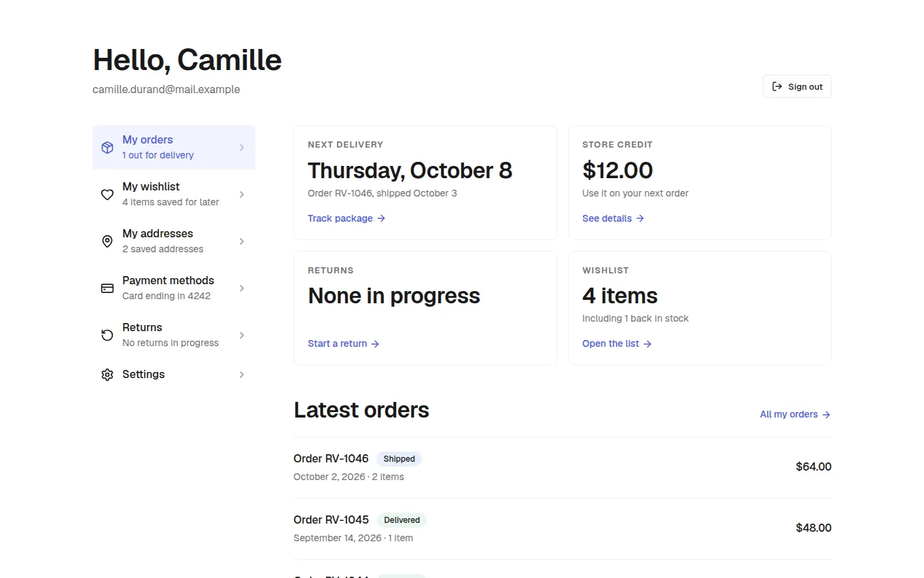924x578 pixels.
Task: Open the My addresses menu item
Action: pos(174,241)
